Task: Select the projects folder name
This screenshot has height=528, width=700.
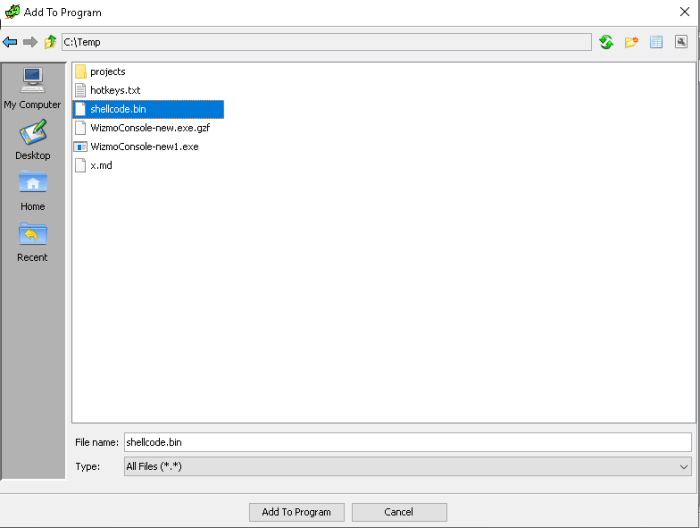Action: (108, 72)
